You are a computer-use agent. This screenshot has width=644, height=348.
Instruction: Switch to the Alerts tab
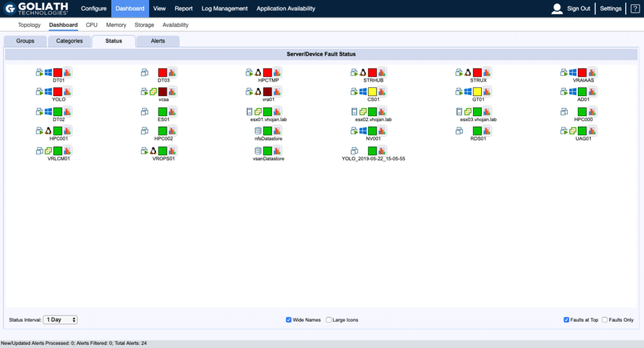tap(158, 41)
